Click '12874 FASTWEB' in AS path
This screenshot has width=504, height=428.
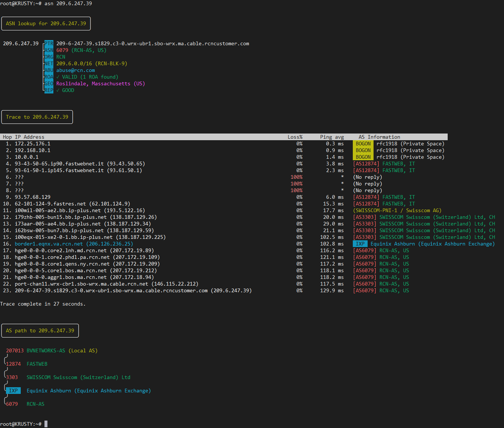[27, 364]
